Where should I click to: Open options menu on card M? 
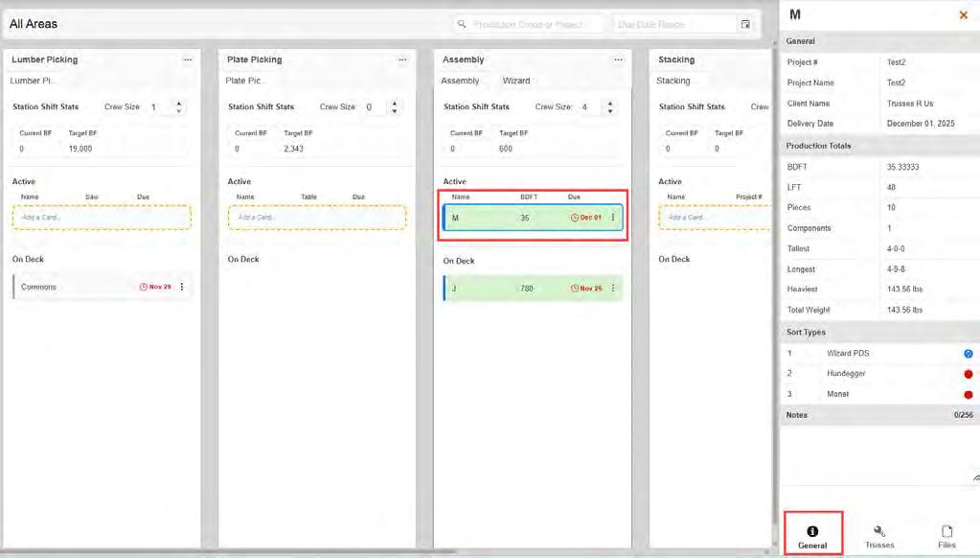613,218
